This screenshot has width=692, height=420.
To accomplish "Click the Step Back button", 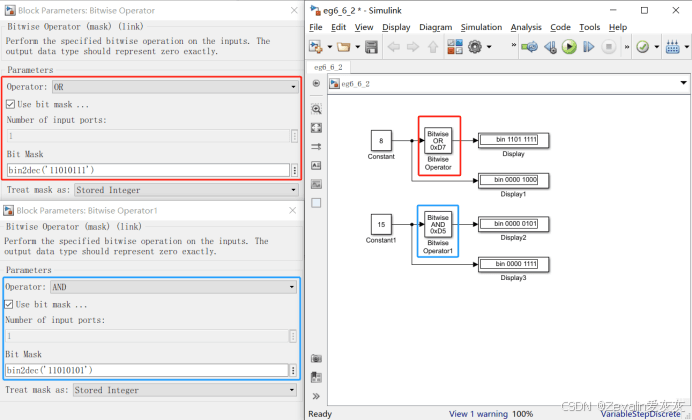I will tap(550, 47).
